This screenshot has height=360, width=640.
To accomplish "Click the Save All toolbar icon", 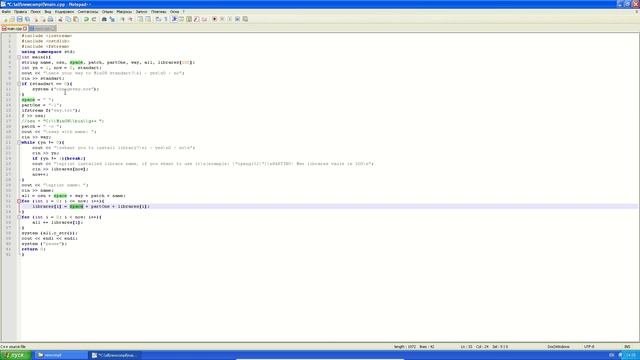I will [27, 19].
